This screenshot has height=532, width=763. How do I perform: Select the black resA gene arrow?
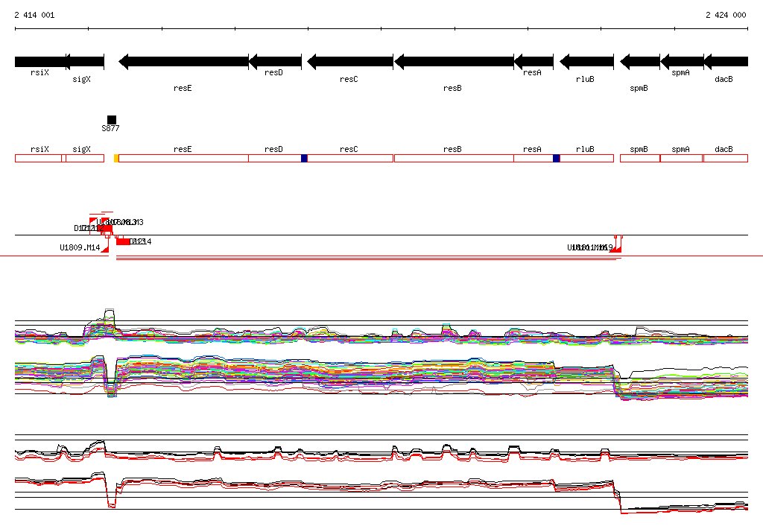pos(533,61)
